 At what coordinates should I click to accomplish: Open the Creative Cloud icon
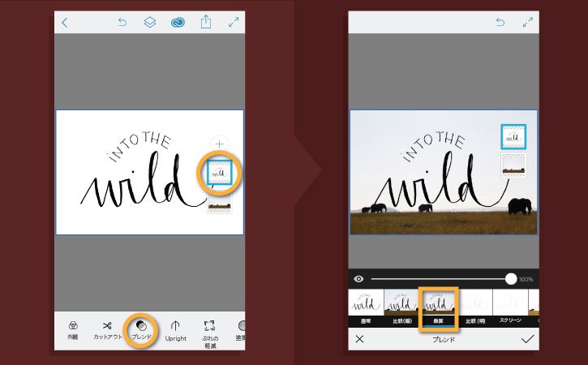point(178,23)
